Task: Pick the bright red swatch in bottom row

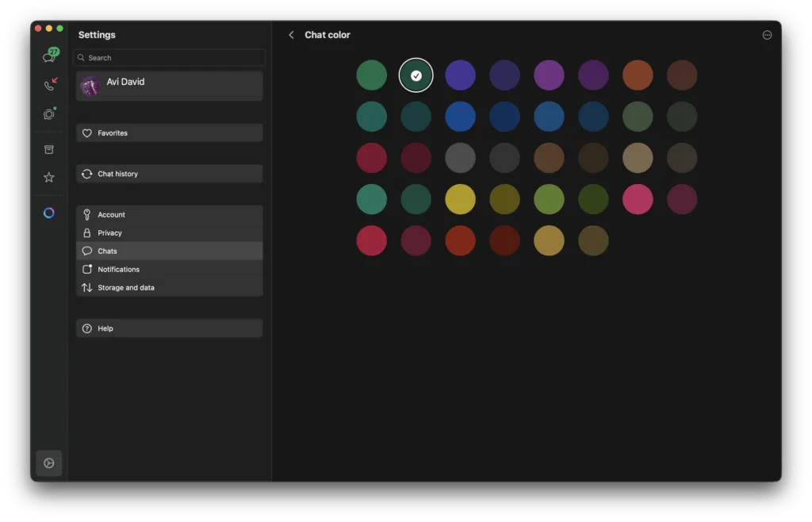Action: [371, 240]
